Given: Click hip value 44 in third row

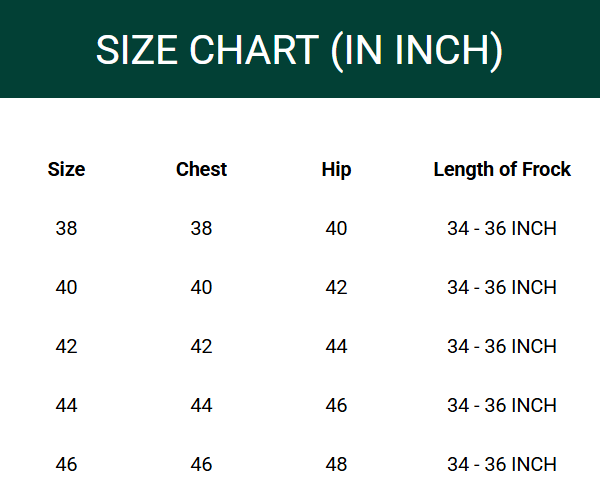Looking at the screenshot, I should (336, 346).
